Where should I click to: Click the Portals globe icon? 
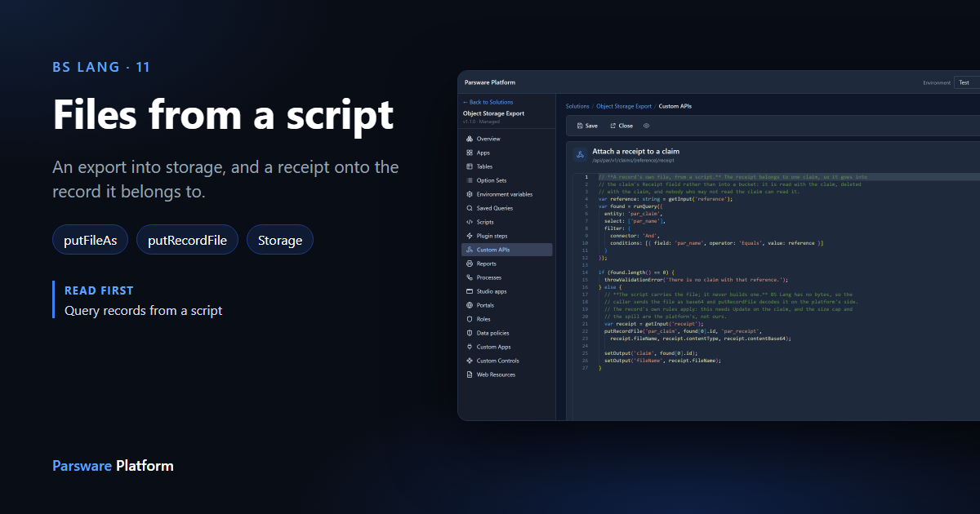pyautogui.click(x=469, y=305)
